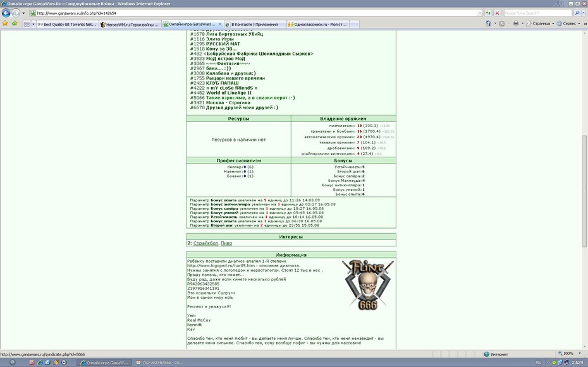588x367 pixels.
Task: Open a blank new tab button
Action: [354, 25]
